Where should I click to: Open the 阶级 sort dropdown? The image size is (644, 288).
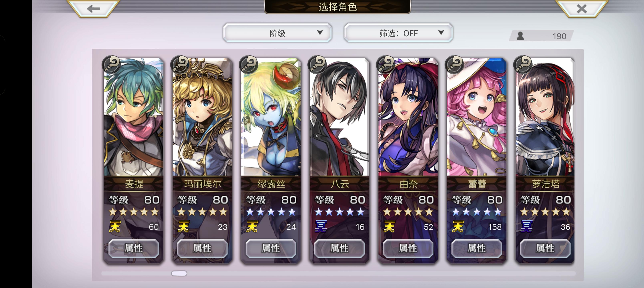(x=277, y=33)
